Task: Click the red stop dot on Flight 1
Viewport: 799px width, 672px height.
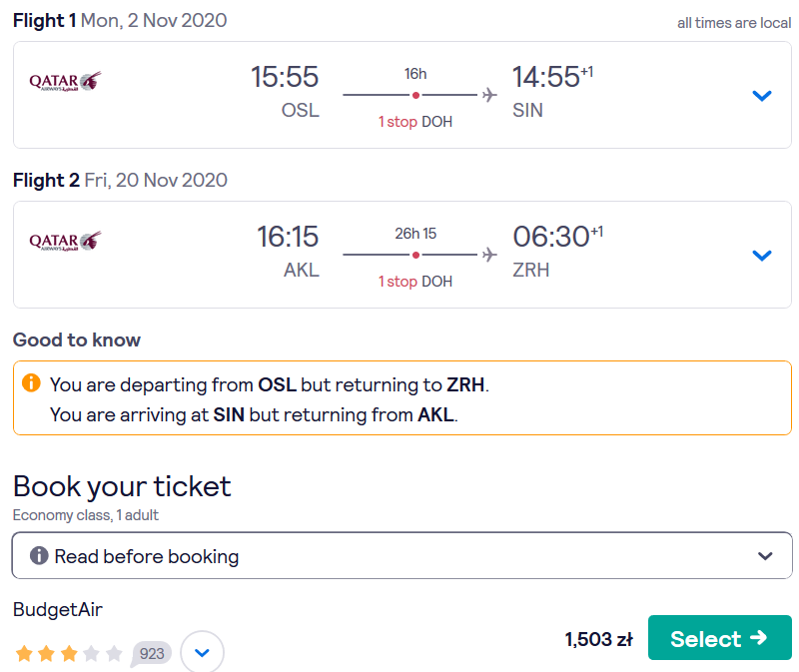Action: point(415,95)
